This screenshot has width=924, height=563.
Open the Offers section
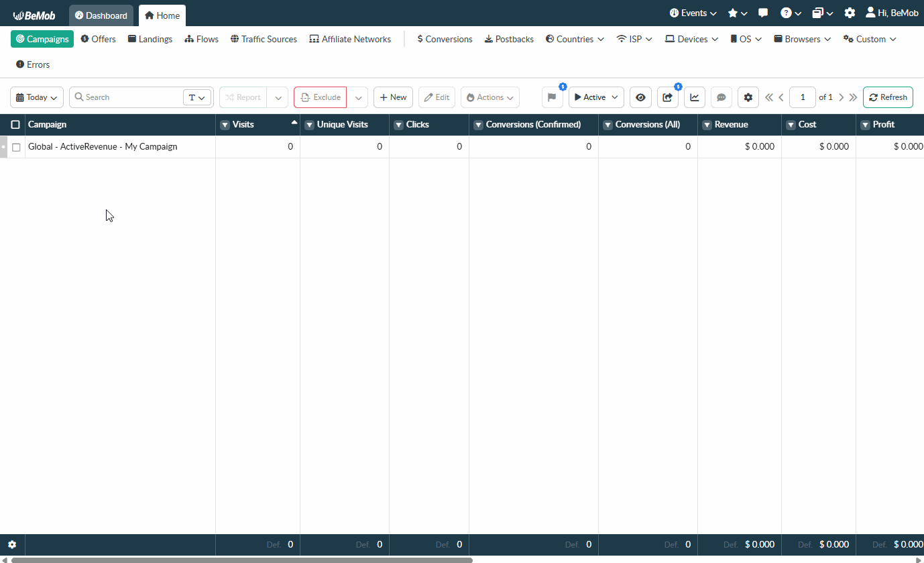(99, 39)
